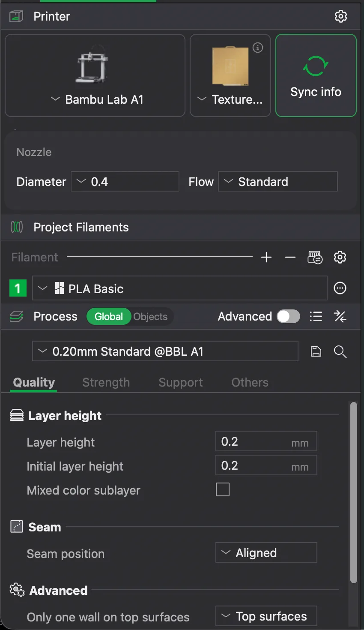Select the Global process mode
364x630 pixels.
(109, 316)
